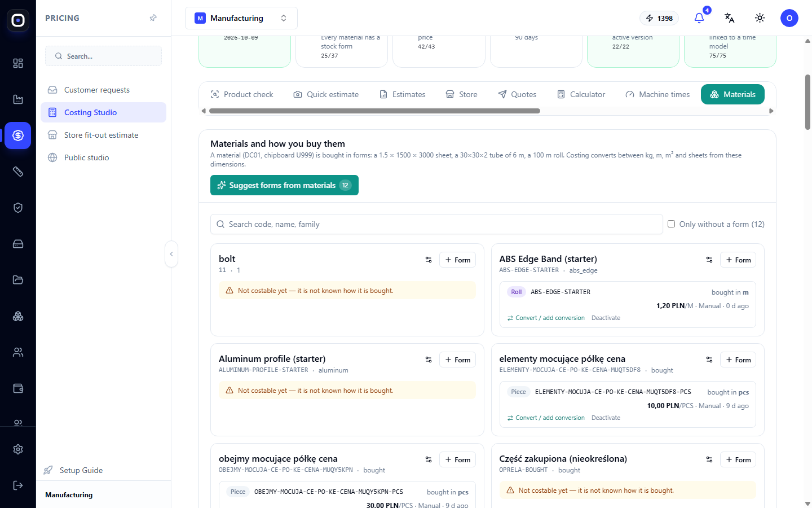Open the shield check icon in left rail

coord(18,208)
